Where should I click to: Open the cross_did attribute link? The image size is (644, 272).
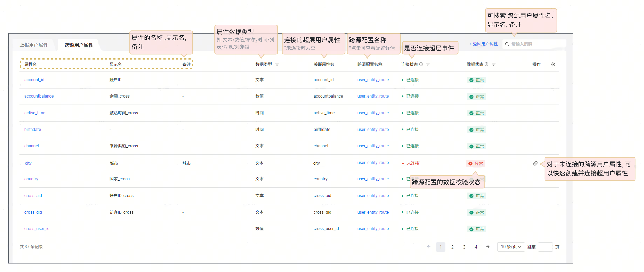[33, 213]
